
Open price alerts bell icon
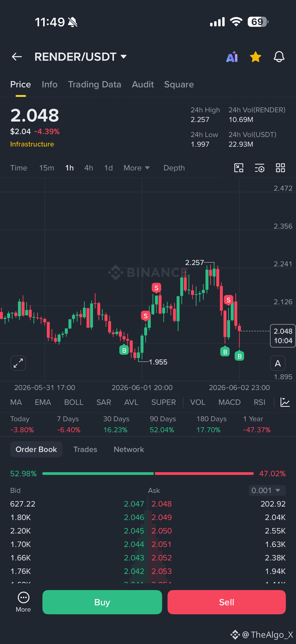(279, 57)
